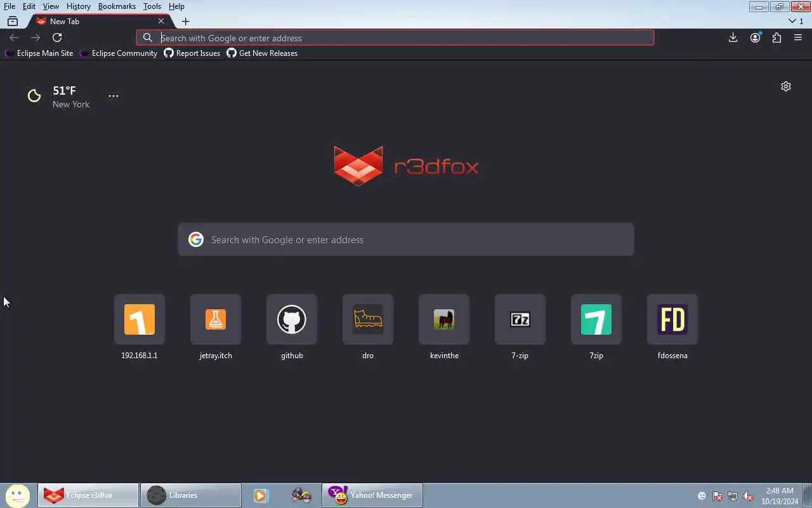Switch to Yahoo! Messenger taskbar button
Image resolution: width=812 pixels, height=508 pixels.
(x=372, y=495)
